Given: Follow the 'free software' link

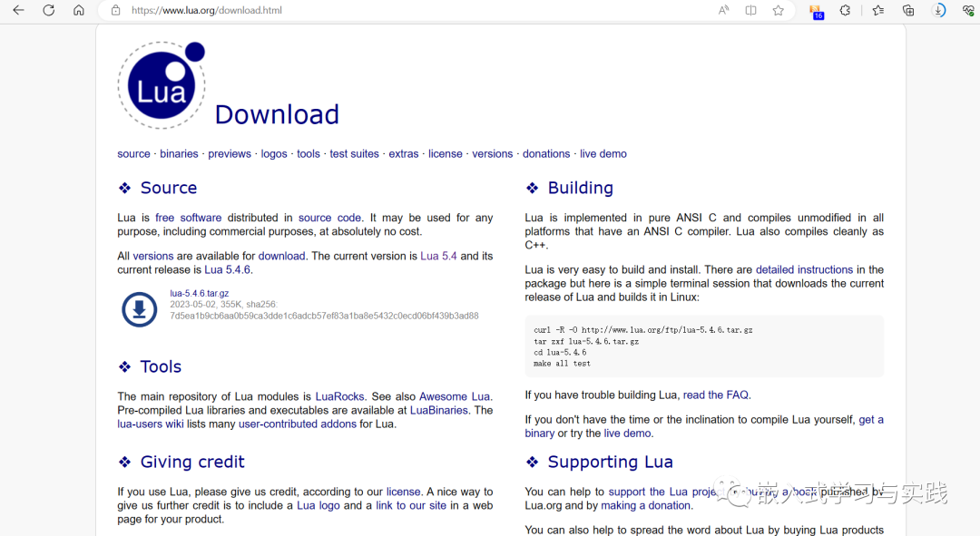Looking at the screenshot, I should tap(188, 218).
